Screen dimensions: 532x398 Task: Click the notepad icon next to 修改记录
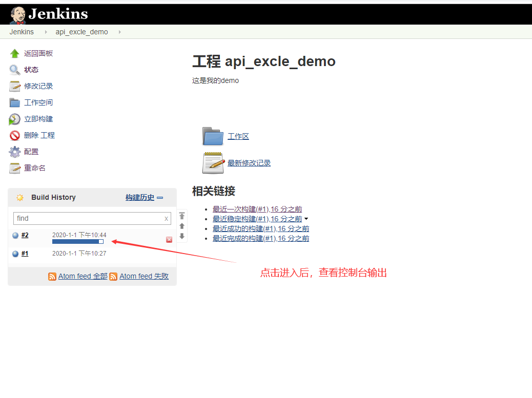pyautogui.click(x=14, y=86)
